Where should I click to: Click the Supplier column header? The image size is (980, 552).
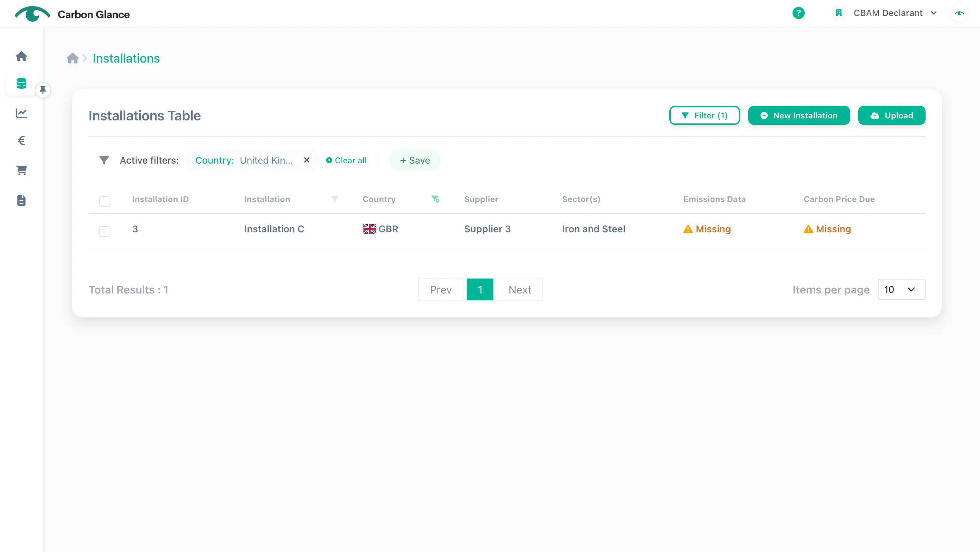(x=481, y=199)
